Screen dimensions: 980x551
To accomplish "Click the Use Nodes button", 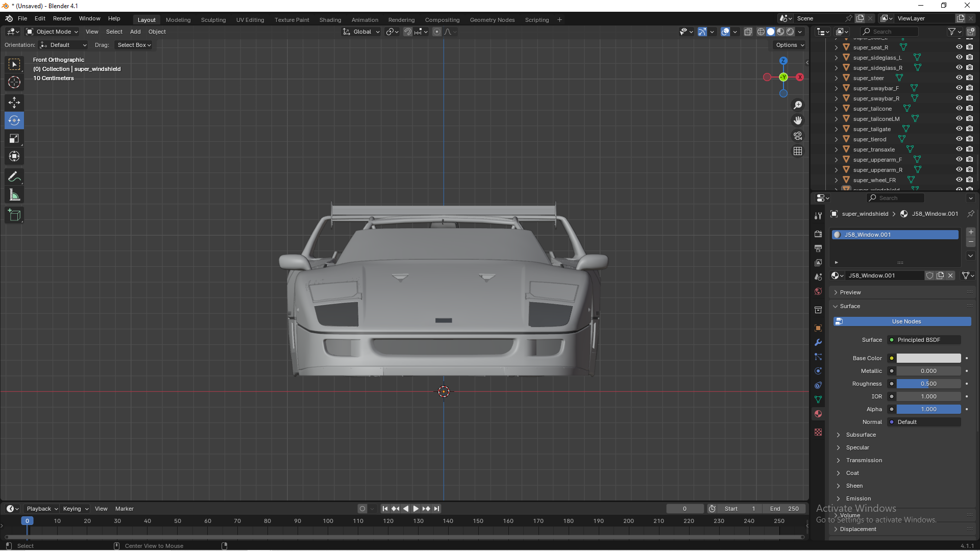I will click(902, 321).
